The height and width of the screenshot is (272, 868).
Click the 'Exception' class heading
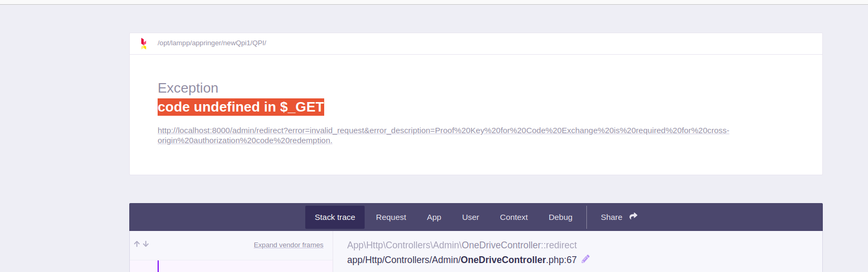(188, 88)
